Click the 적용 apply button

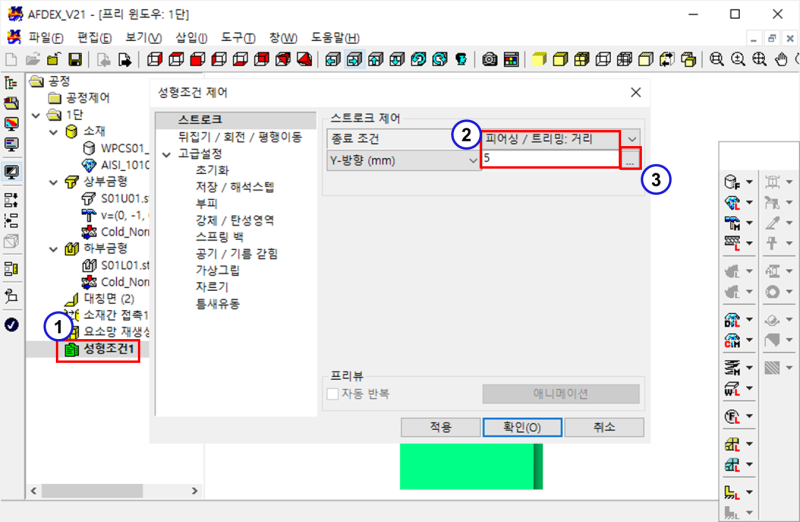[440, 427]
